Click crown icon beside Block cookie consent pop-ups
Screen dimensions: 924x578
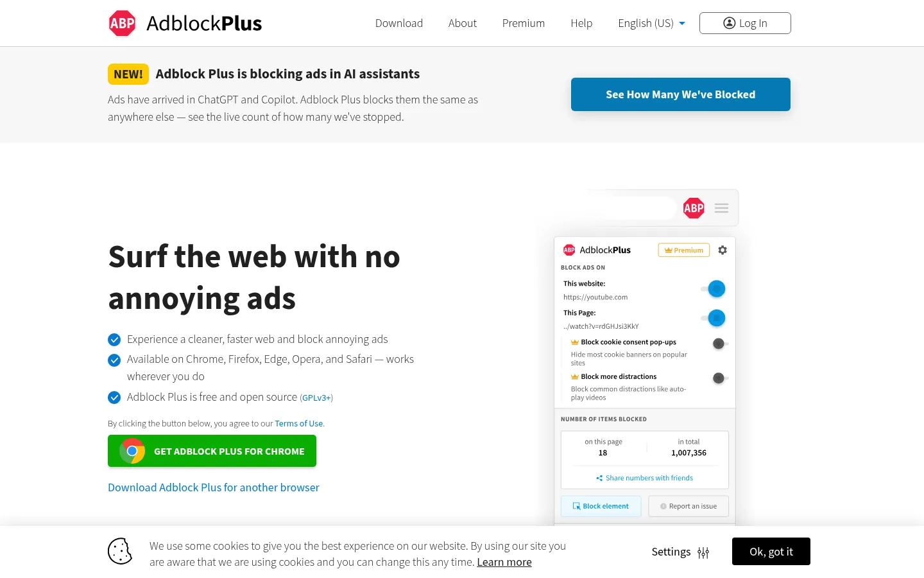point(575,342)
